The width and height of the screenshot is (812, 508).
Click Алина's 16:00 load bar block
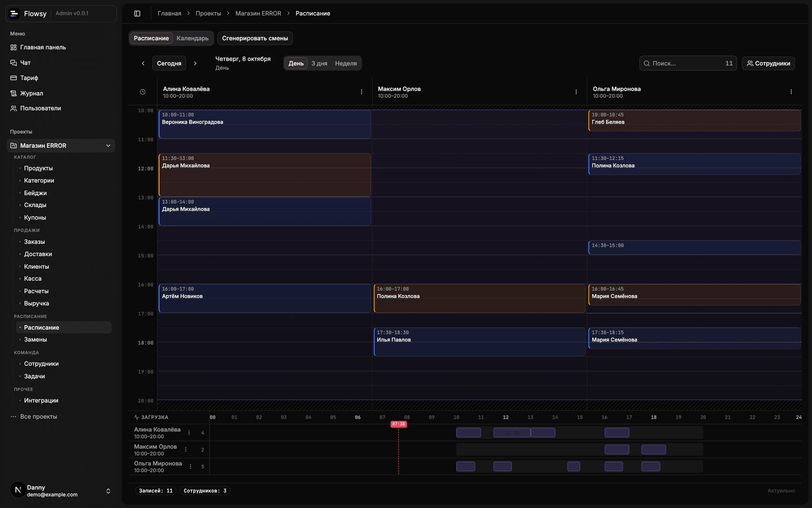click(617, 433)
